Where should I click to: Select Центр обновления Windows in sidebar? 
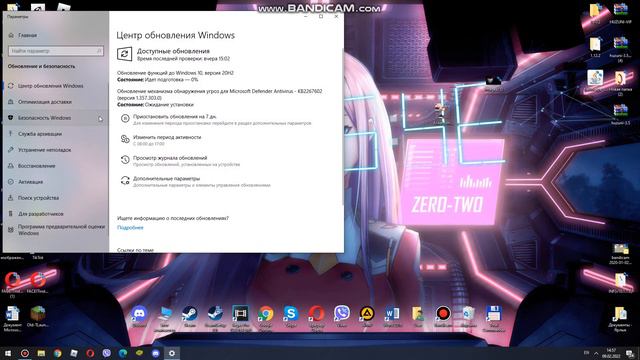(x=50, y=86)
